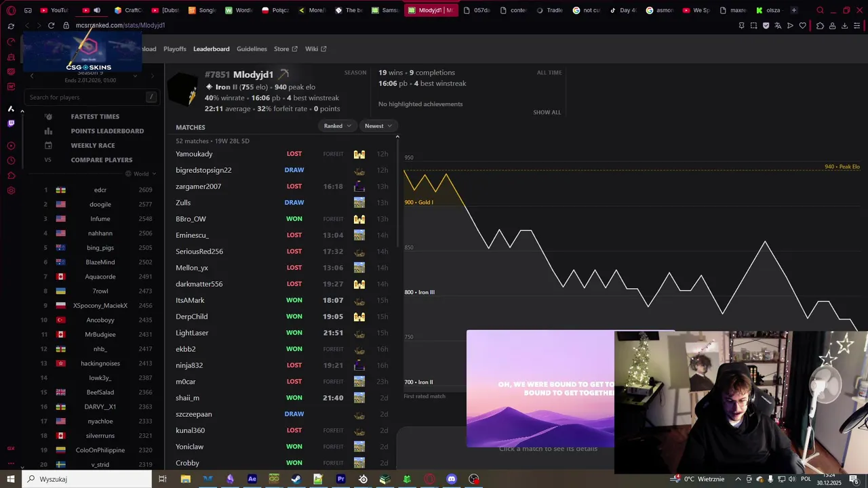Open Aria AI in the Opera sidebar

point(11,108)
